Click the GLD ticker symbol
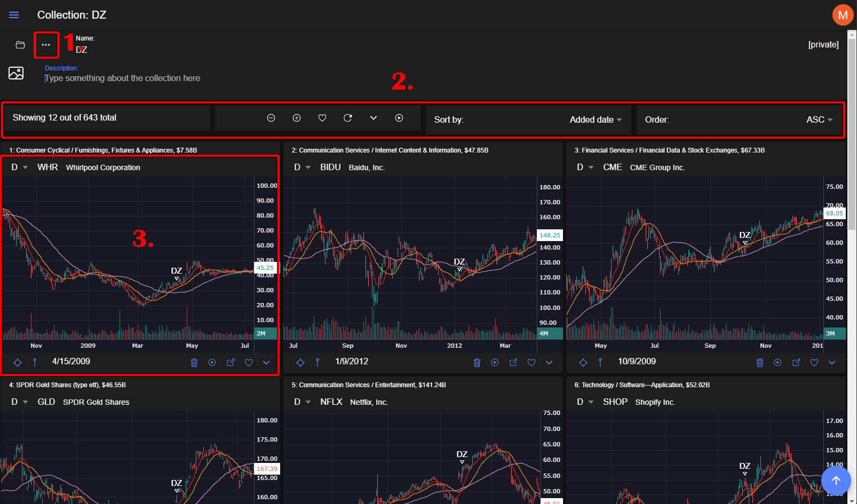The width and height of the screenshot is (857, 504). click(46, 402)
